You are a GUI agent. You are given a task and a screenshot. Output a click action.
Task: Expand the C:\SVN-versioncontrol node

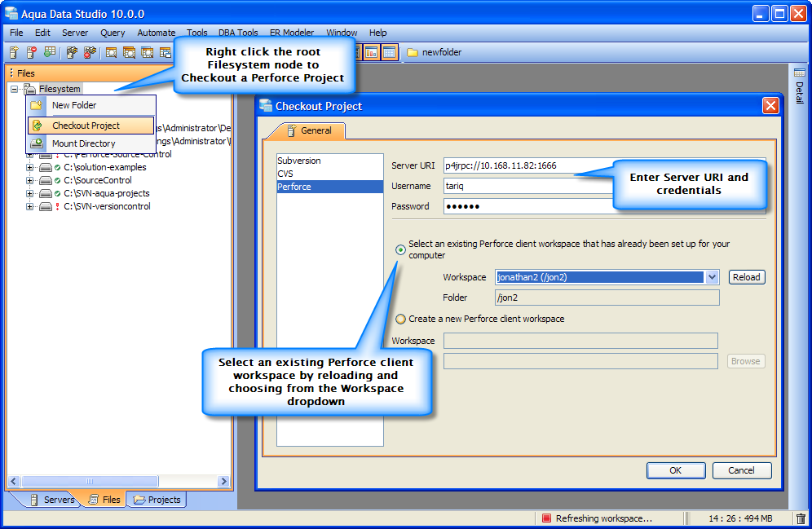click(30, 206)
